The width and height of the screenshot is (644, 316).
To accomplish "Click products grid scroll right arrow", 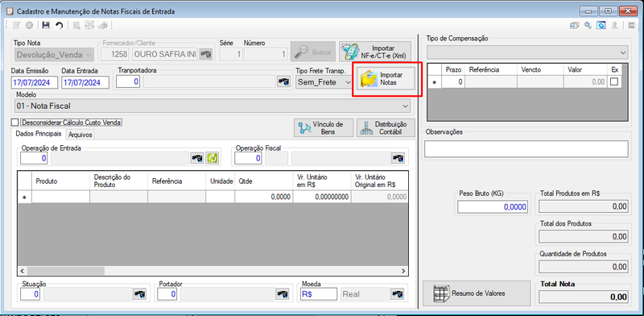I will coord(403,271).
